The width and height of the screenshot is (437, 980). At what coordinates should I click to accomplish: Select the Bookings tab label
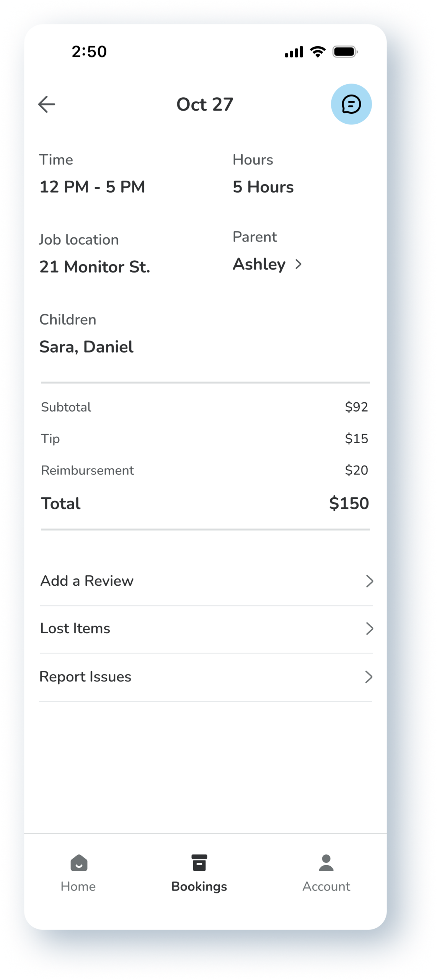tap(199, 887)
